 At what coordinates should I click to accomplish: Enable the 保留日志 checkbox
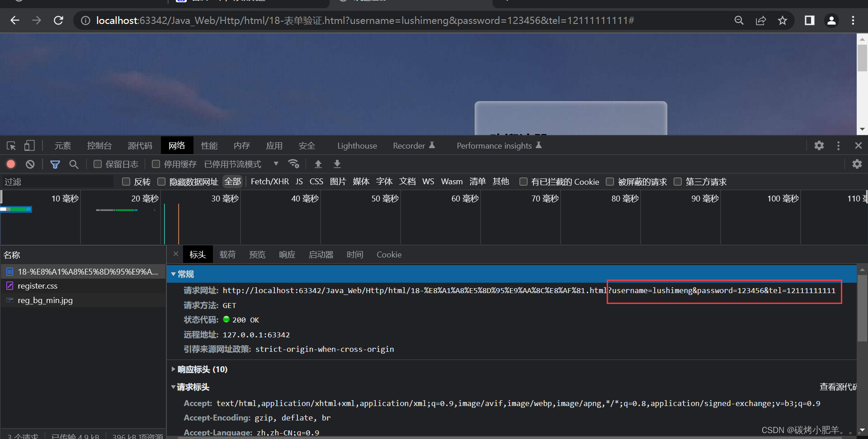tap(98, 164)
